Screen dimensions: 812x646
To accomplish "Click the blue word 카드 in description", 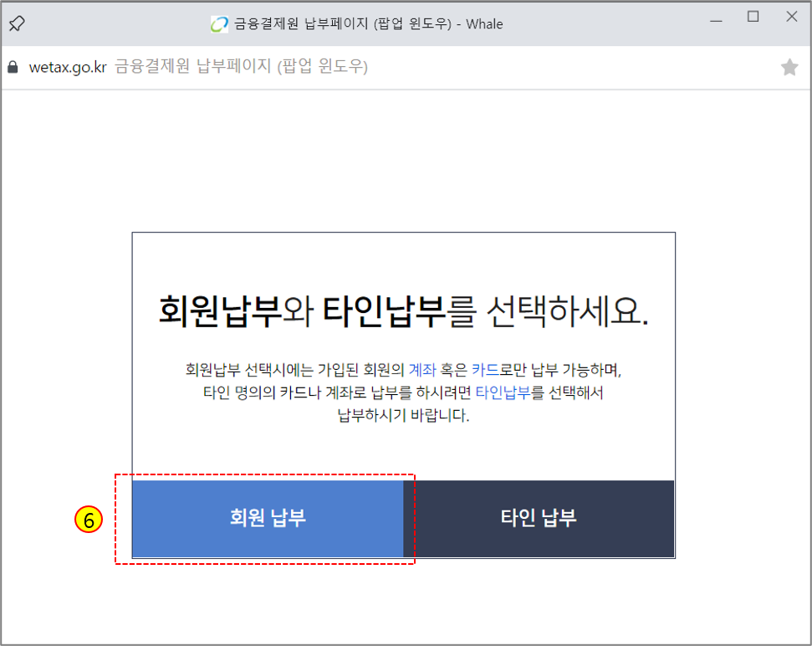I will [x=485, y=370].
